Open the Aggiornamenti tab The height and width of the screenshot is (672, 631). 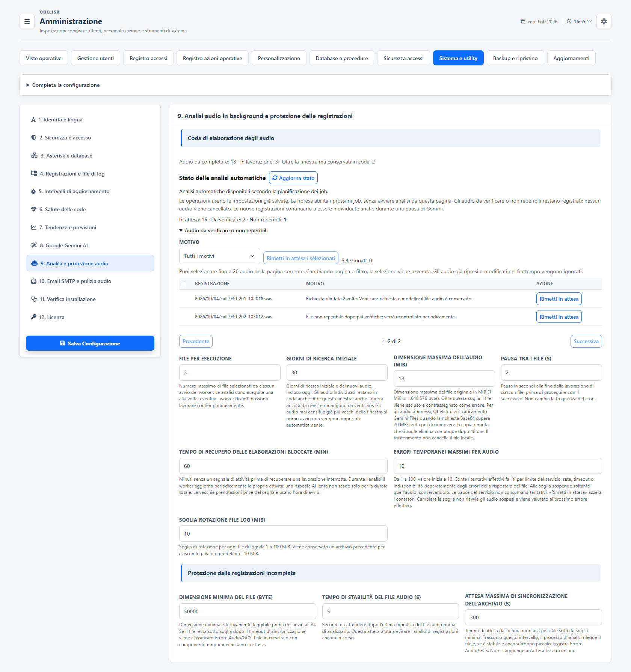point(571,58)
